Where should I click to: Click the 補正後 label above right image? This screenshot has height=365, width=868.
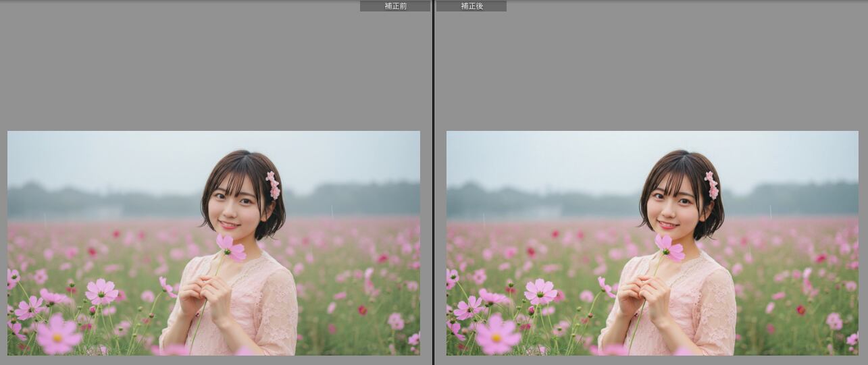tap(471, 6)
